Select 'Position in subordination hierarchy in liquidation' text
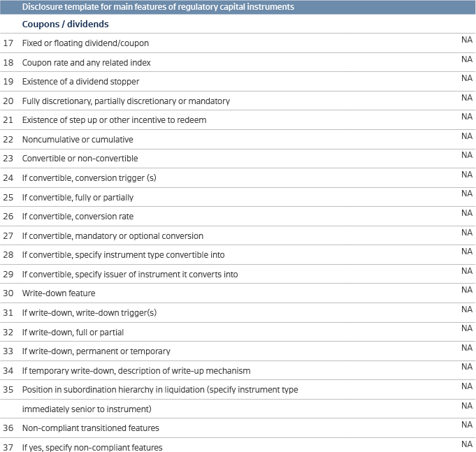Screen dimensions: 476x452 click(160, 390)
